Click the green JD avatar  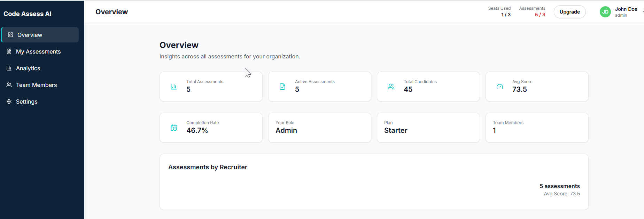[605, 12]
